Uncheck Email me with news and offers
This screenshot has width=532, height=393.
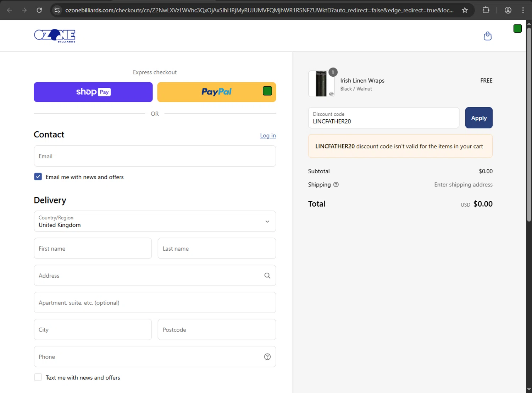click(38, 177)
